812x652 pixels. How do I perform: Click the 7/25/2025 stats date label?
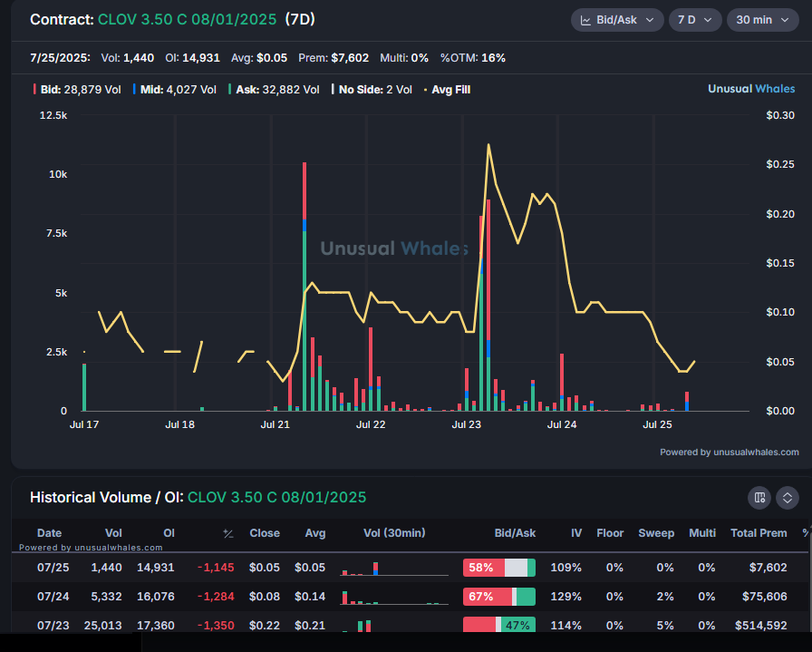[60, 57]
